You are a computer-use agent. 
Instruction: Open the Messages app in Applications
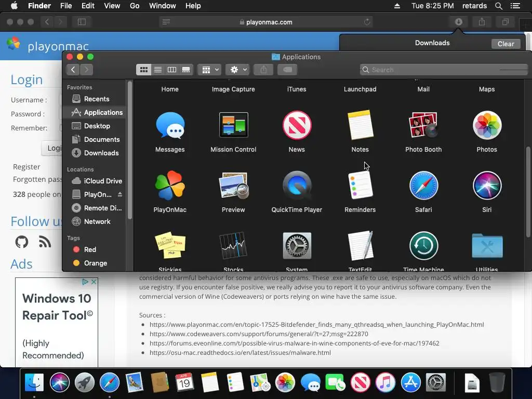(170, 125)
